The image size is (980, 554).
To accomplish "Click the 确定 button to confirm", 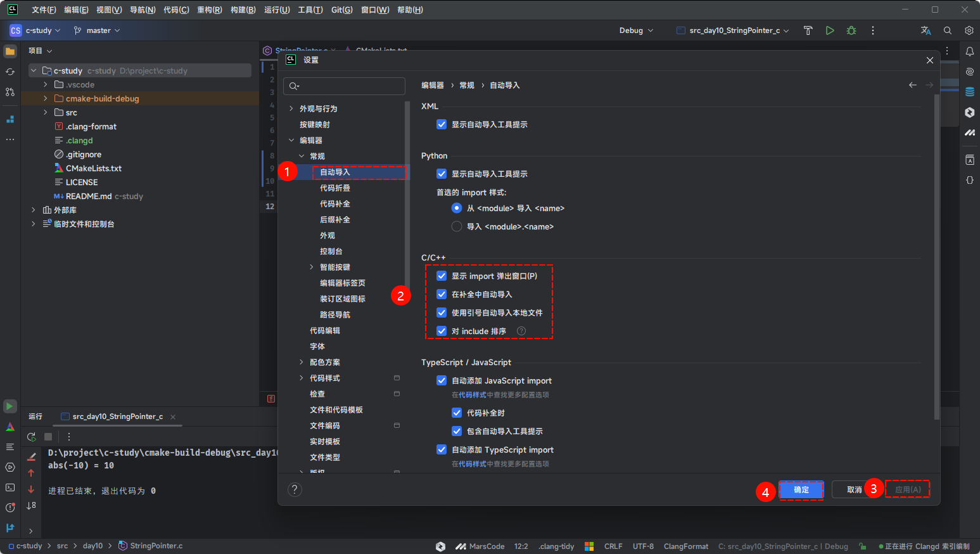I will pyautogui.click(x=800, y=489).
